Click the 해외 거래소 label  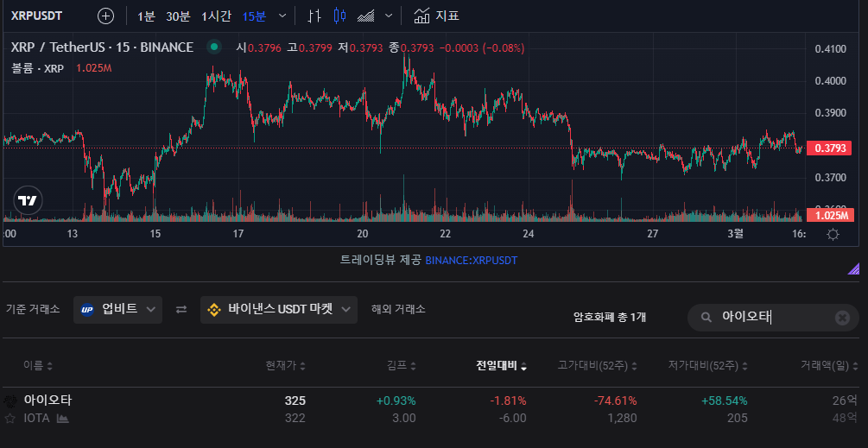398,309
